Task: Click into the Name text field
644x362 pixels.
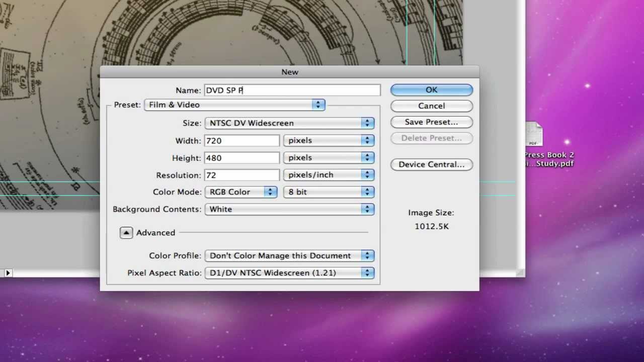Action: 292,90
